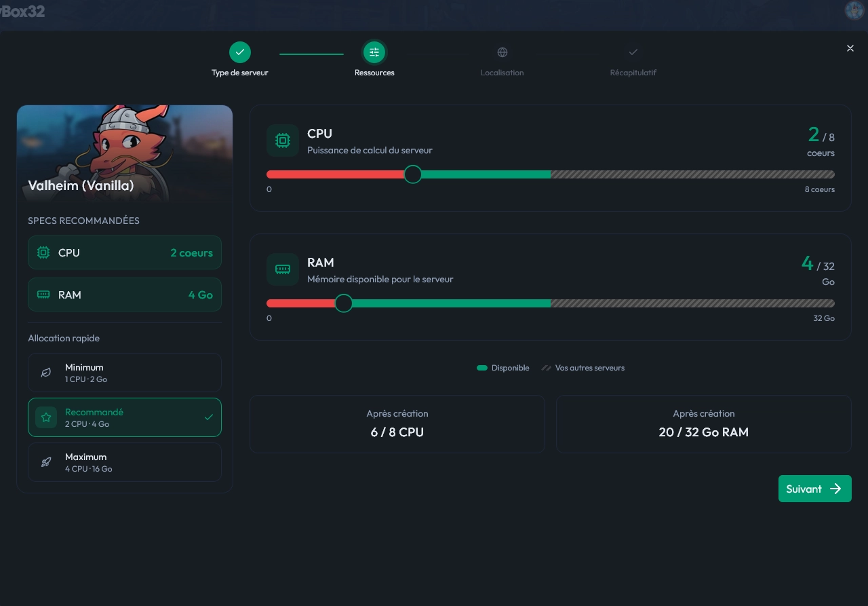Screen dimensions: 868x606
Task: Click the RAM slider handle
Action: point(344,303)
